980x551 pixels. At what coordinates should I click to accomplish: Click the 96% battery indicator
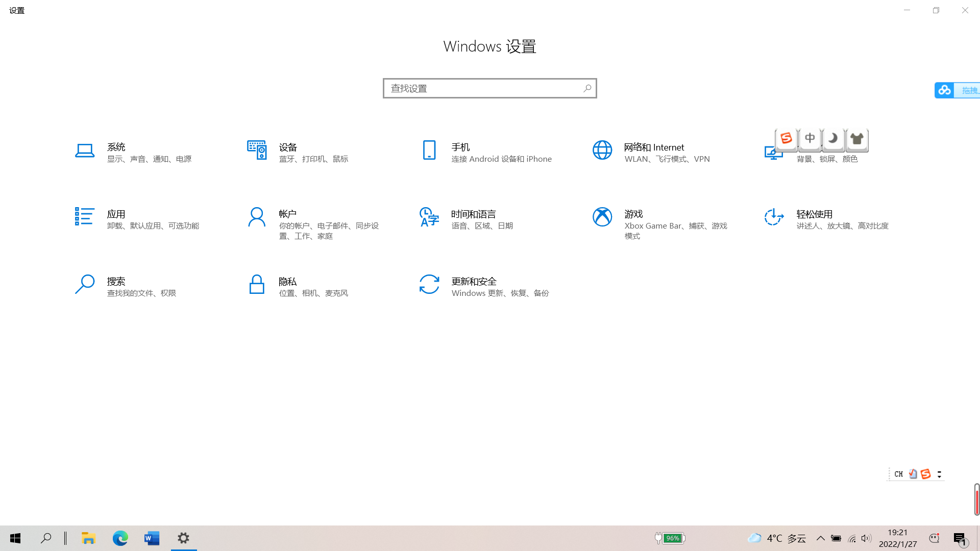coord(670,538)
